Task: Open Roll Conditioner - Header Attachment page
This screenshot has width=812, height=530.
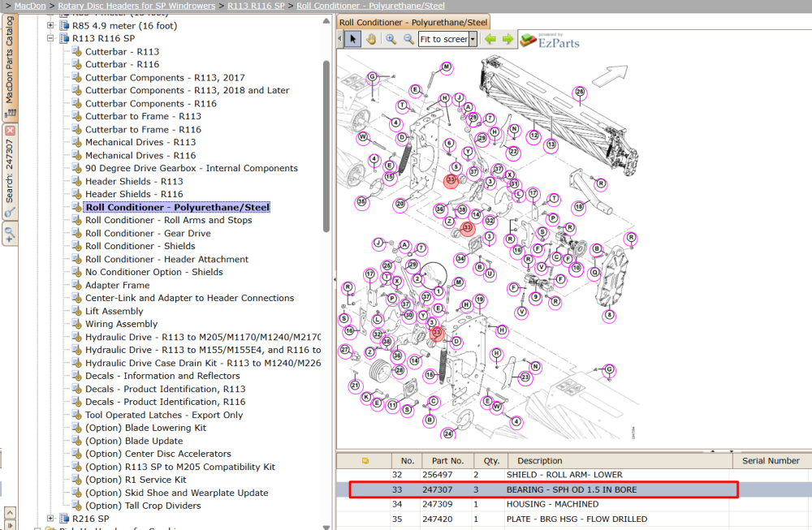Action: [166, 259]
